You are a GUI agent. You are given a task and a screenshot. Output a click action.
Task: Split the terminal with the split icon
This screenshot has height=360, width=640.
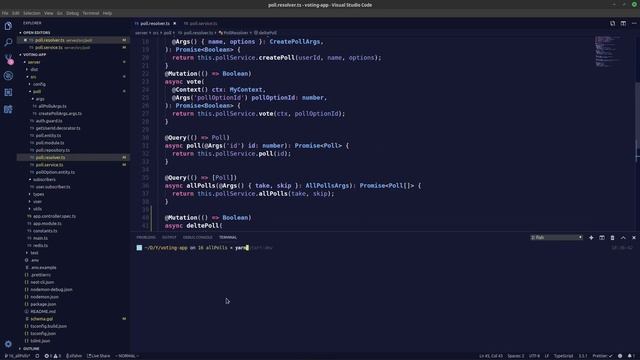602,238
